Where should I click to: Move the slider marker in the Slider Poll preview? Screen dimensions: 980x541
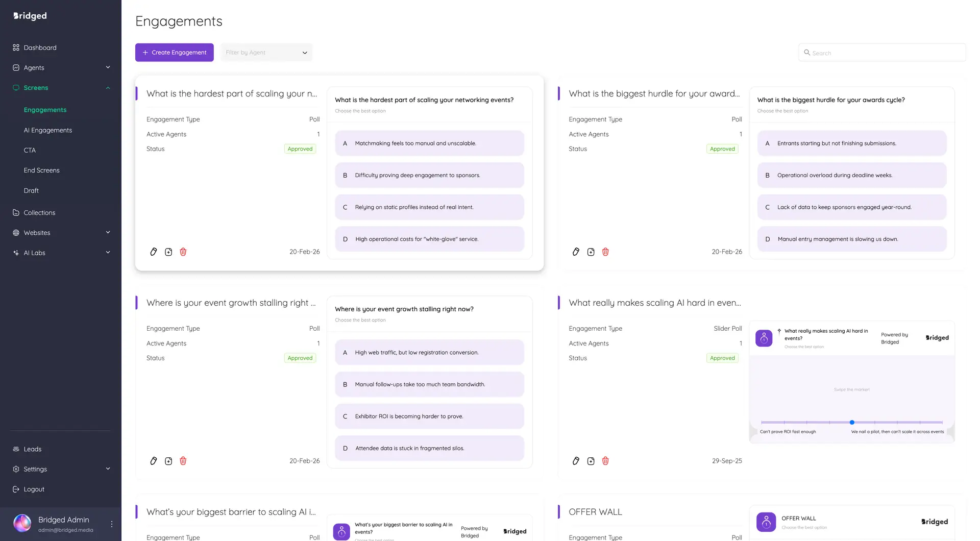coord(852,422)
